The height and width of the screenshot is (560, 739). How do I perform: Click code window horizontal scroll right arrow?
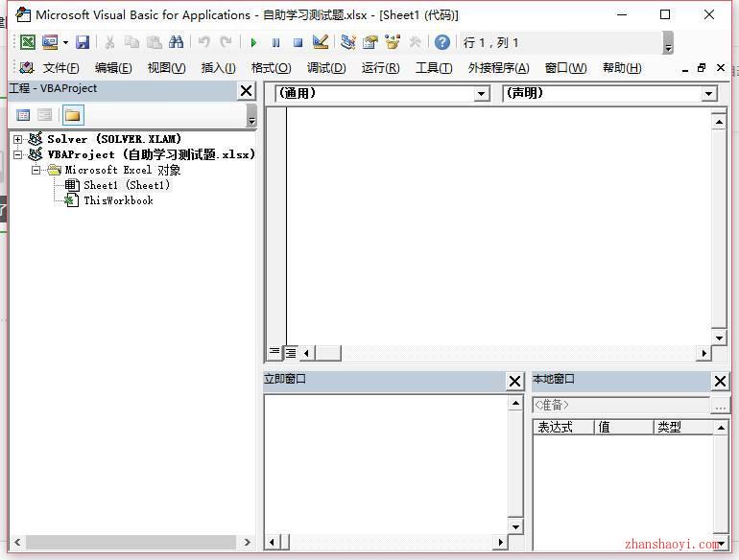coord(703,353)
